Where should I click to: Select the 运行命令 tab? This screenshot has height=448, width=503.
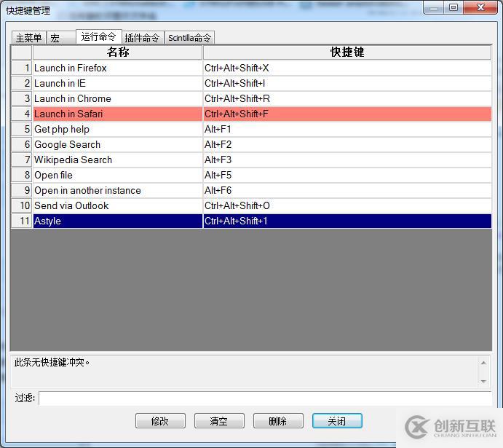click(99, 37)
